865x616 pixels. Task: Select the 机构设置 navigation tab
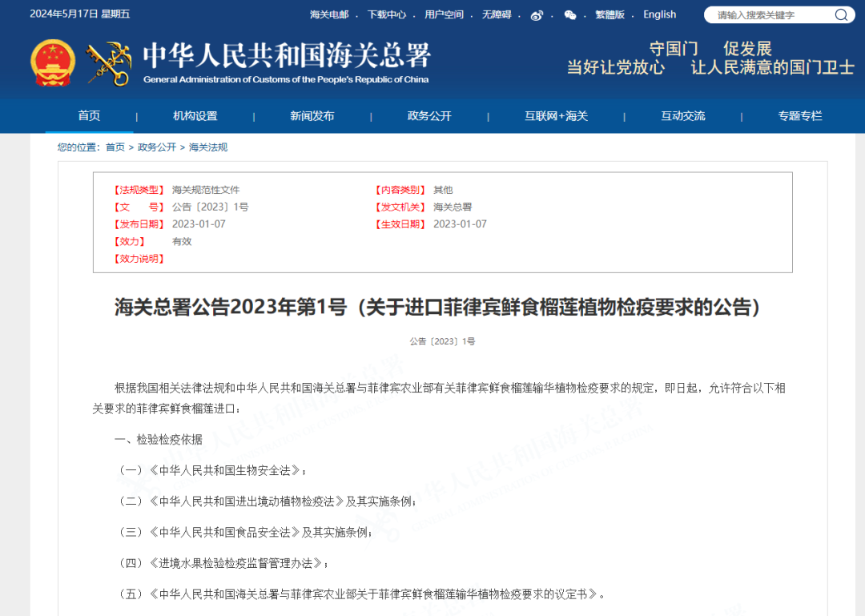coord(195,116)
